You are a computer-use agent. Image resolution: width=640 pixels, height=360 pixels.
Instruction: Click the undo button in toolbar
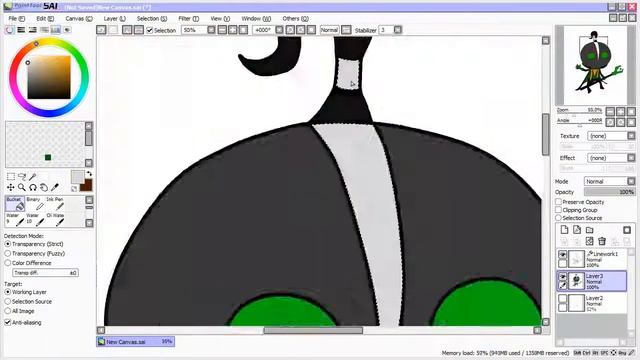[101, 30]
